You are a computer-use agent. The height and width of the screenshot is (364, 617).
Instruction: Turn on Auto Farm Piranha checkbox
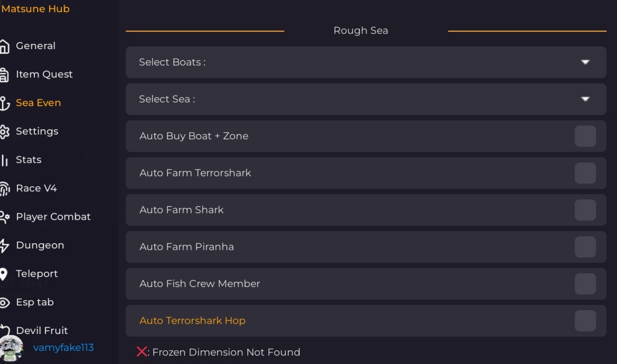click(x=585, y=247)
